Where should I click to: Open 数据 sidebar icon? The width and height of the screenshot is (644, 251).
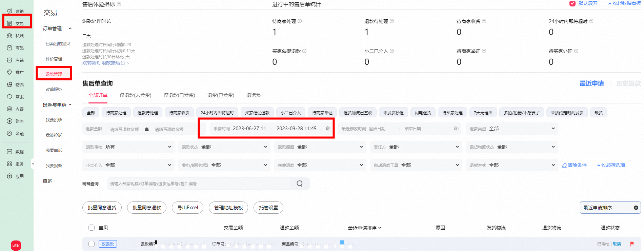(x=9, y=152)
